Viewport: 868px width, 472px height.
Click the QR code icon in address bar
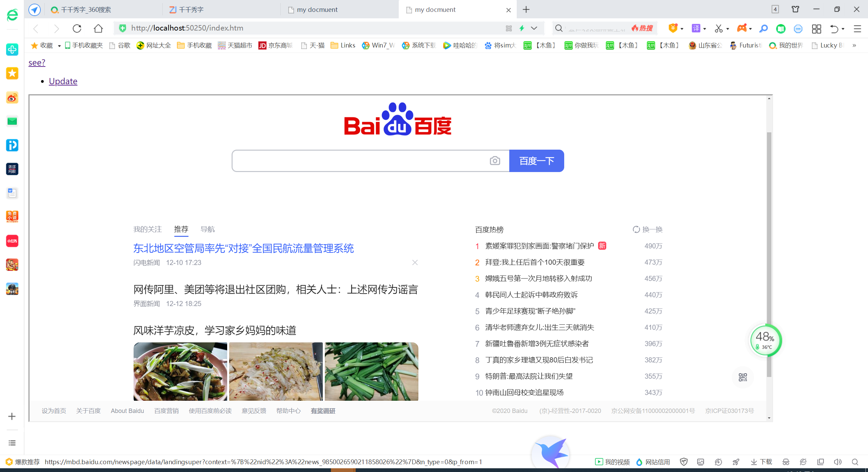tap(509, 28)
